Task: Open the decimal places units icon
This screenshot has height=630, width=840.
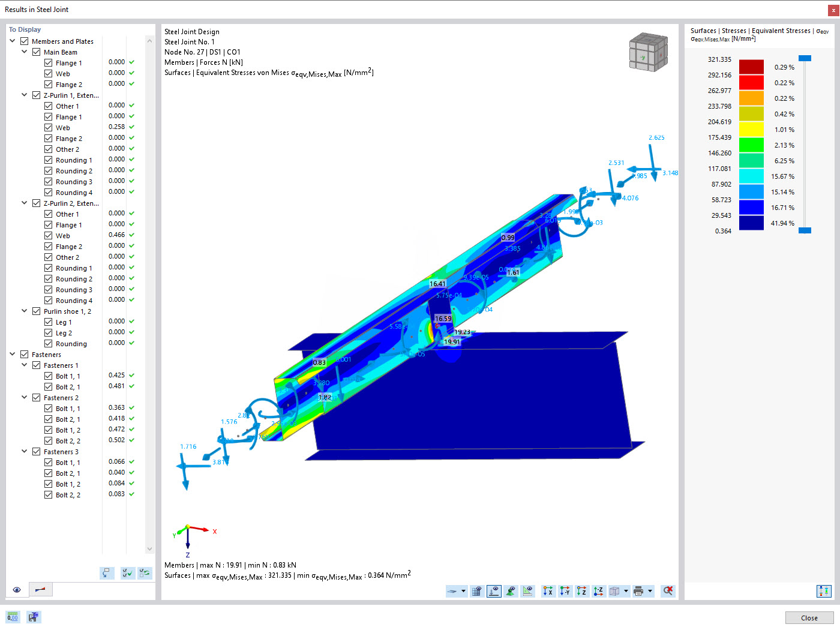Action: (x=13, y=617)
